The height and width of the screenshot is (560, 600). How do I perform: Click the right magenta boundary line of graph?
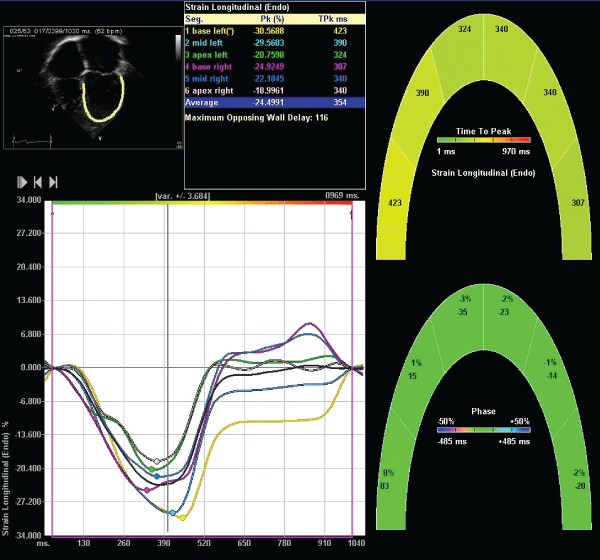[x=352, y=367]
